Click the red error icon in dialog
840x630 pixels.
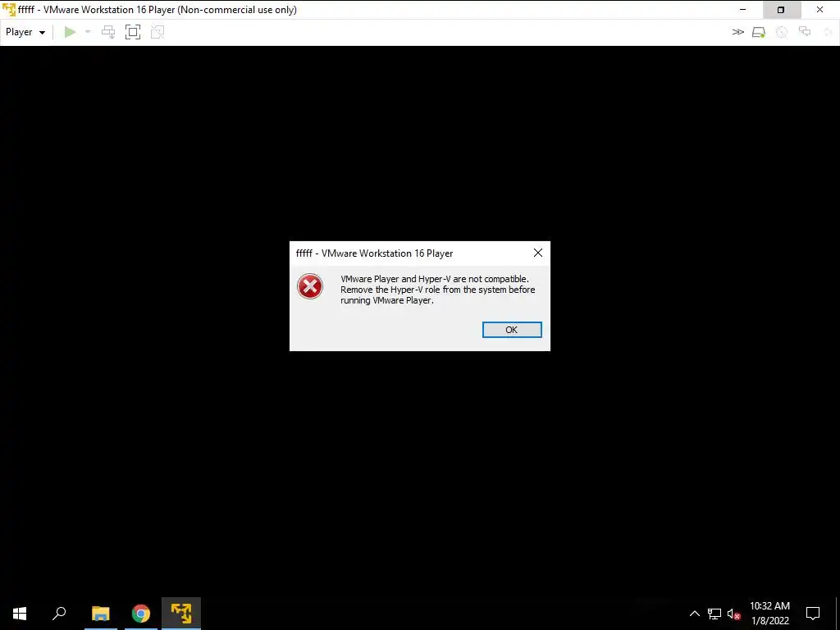pyautogui.click(x=309, y=286)
